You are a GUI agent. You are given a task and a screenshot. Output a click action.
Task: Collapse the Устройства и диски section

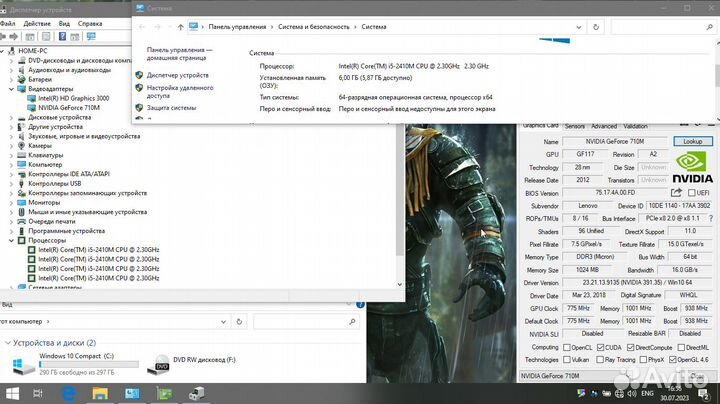pyautogui.click(x=8, y=343)
